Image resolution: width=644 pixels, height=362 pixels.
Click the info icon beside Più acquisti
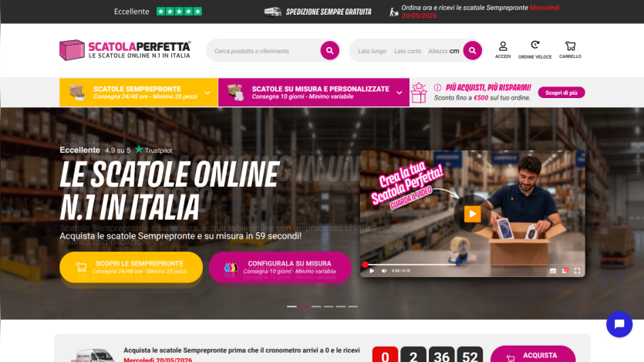click(437, 87)
